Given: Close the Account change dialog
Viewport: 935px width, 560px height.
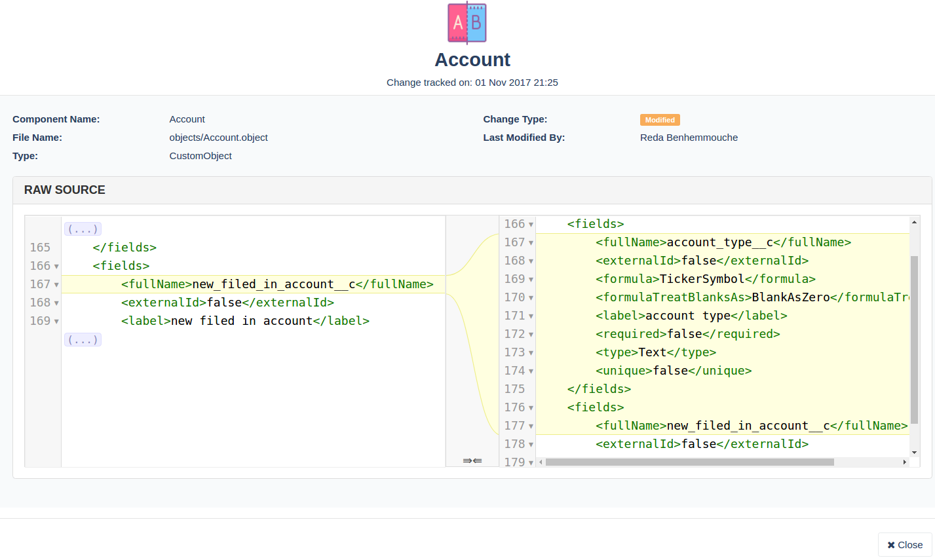Looking at the screenshot, I should (905, 545).
